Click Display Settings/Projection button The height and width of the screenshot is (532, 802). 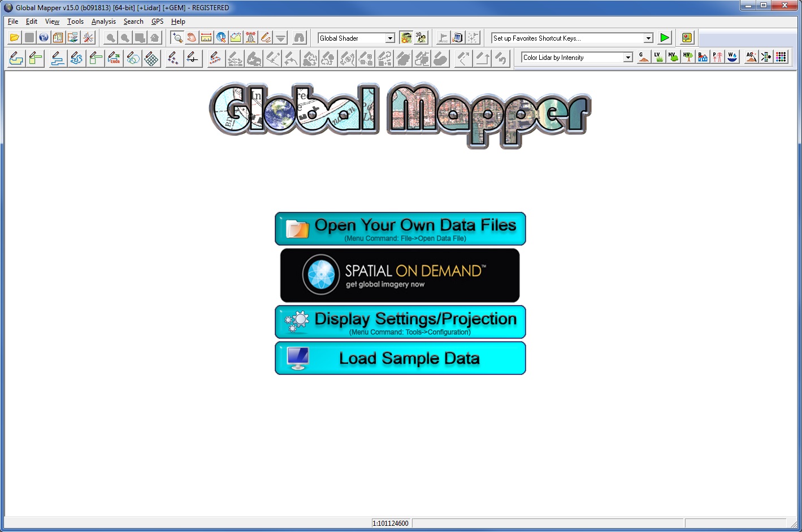[400, 322]
